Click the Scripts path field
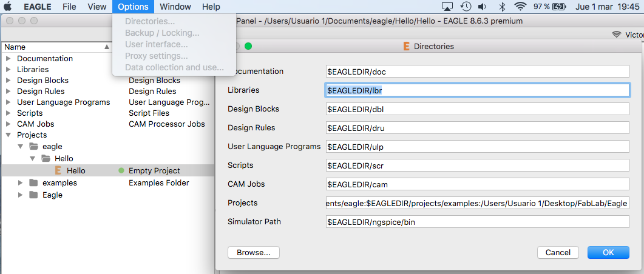Screen dimensions: 644x274 [x=478, y=165]
